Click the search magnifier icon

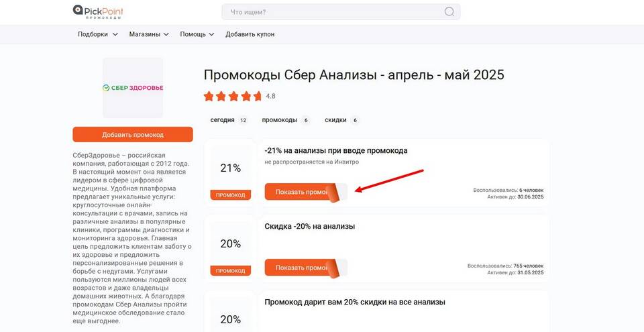point(449,12)
